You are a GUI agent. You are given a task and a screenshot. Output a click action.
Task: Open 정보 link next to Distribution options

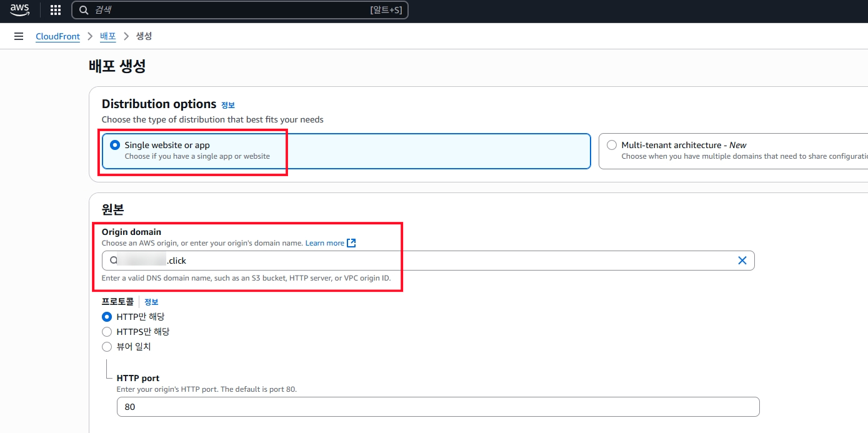[228, 105]
